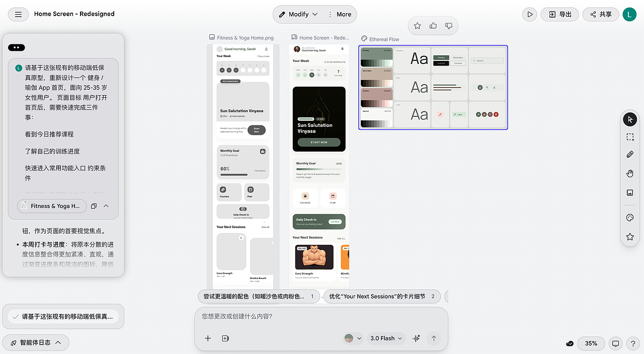Click the 导出 export button
Viewport: 644px width, 354px height.
[559, 14]
